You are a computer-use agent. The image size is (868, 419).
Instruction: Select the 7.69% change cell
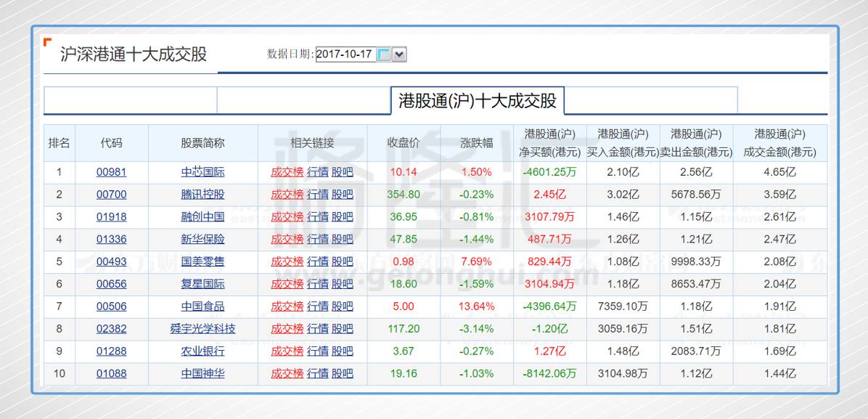click(x=477, y=261)
